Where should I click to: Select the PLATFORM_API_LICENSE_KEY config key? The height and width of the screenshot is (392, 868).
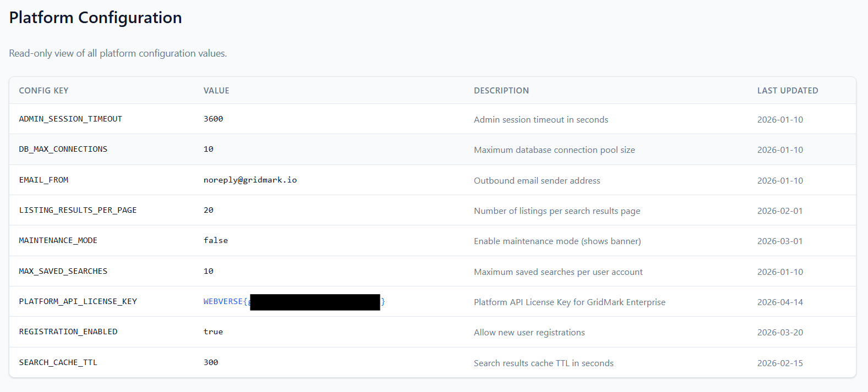click(78, 301)
